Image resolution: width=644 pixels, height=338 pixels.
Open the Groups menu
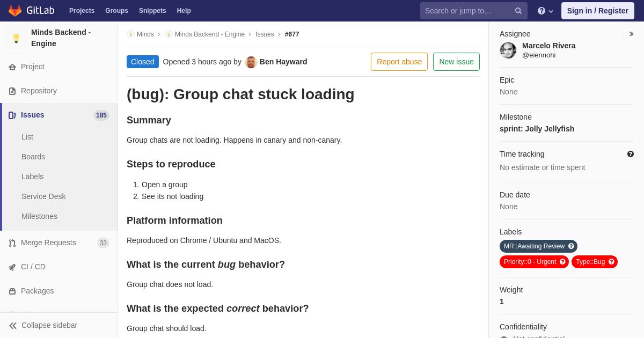(x=116, y=11)
